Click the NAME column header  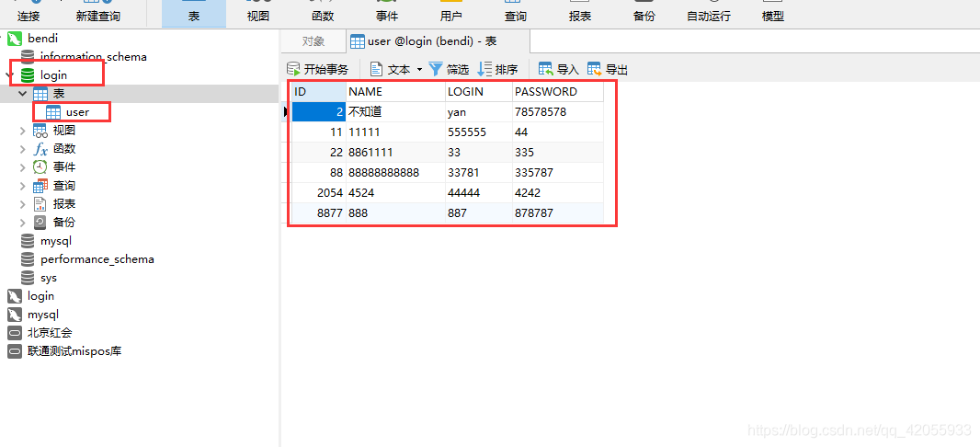point(396,92)
